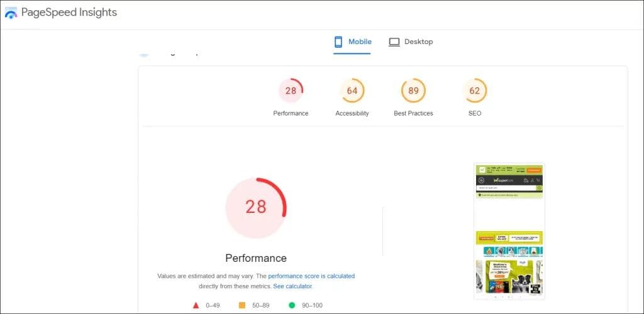Open the 'See calculator' link
The height and width of the screenshot is (314, 644).
pos(292,286)
